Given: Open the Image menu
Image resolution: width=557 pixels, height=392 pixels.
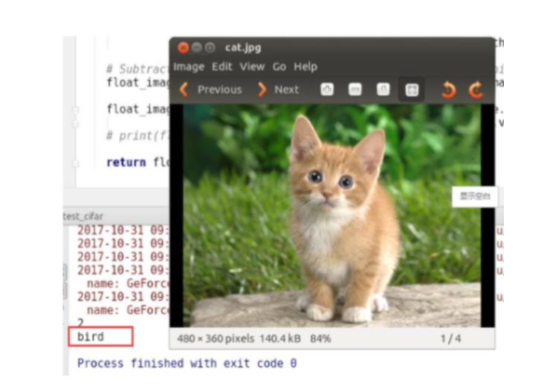Looking at the screenshot, I should click(189, 67).
